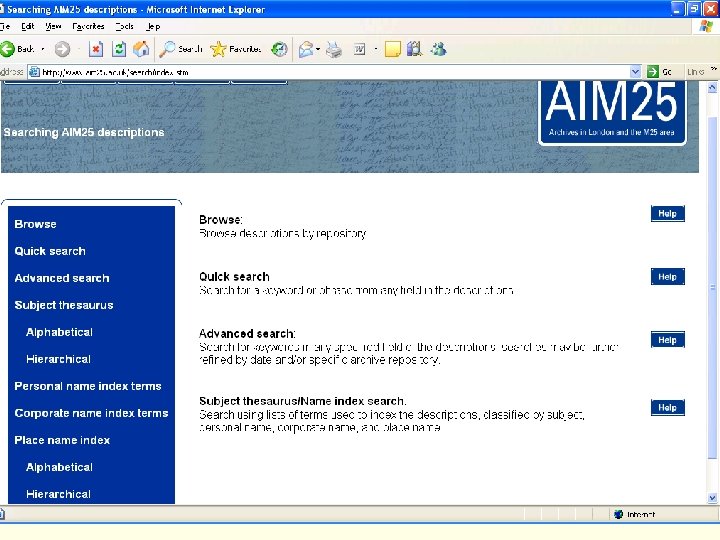This screenshot has height=540, width=720.
Task: Click the File menu
Action: tap(5, 26)
